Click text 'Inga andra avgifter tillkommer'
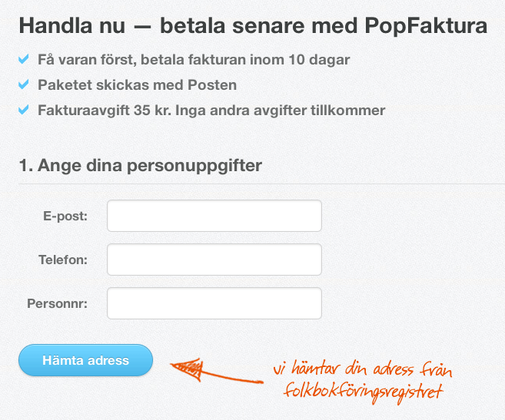505x420 pixels. (281, 111)
